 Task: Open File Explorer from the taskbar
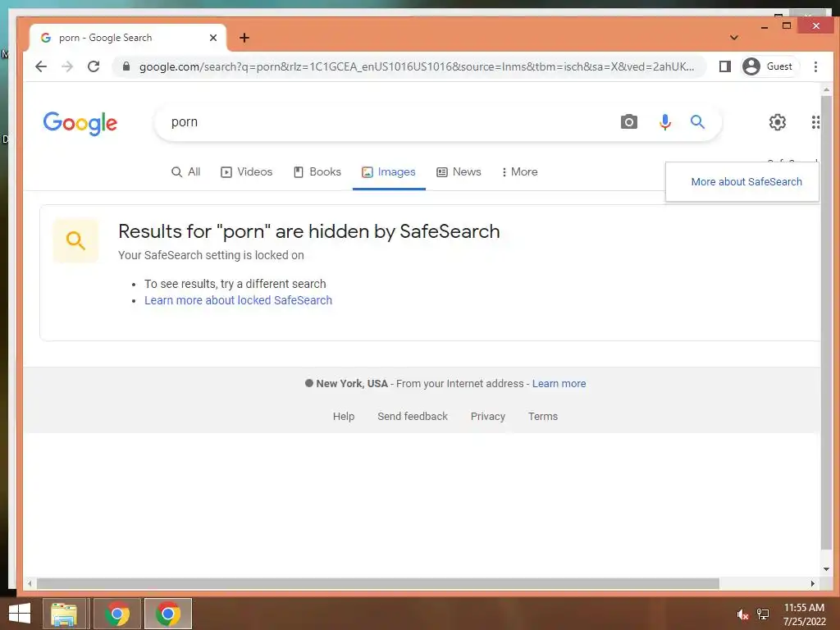pos(64,614)
